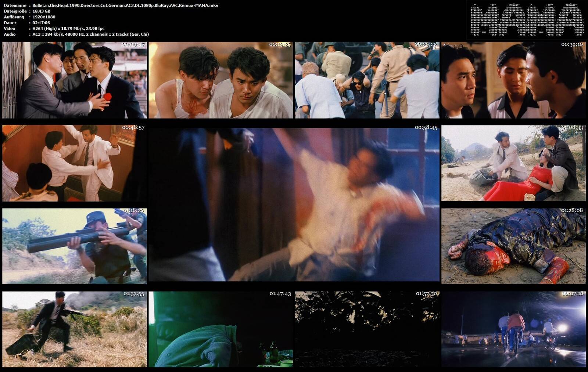The width and height of the screenshot is (588, 372).
Task: Select the bicycle frame at 02:07:18
Action: click(x=513, y=329)
